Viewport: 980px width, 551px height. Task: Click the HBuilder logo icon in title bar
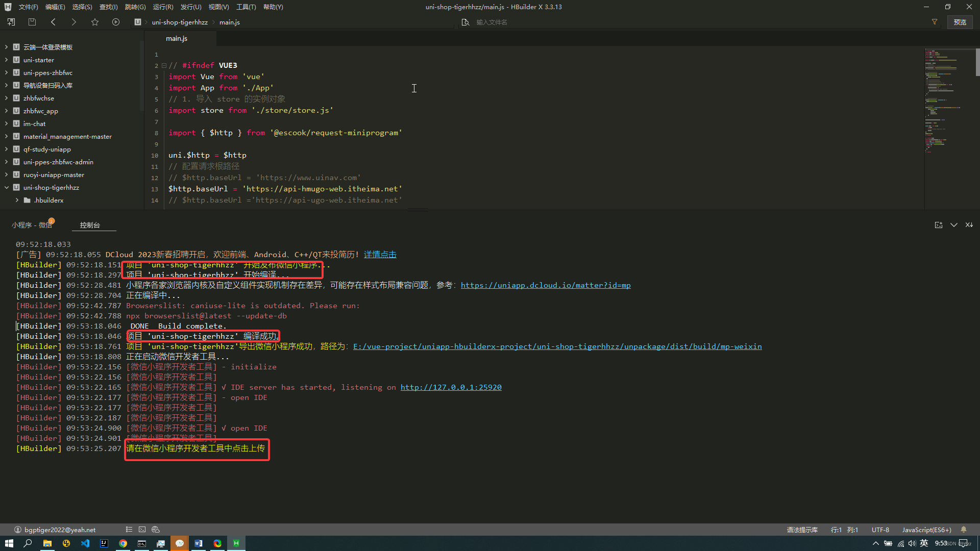[x=8, y=7]
